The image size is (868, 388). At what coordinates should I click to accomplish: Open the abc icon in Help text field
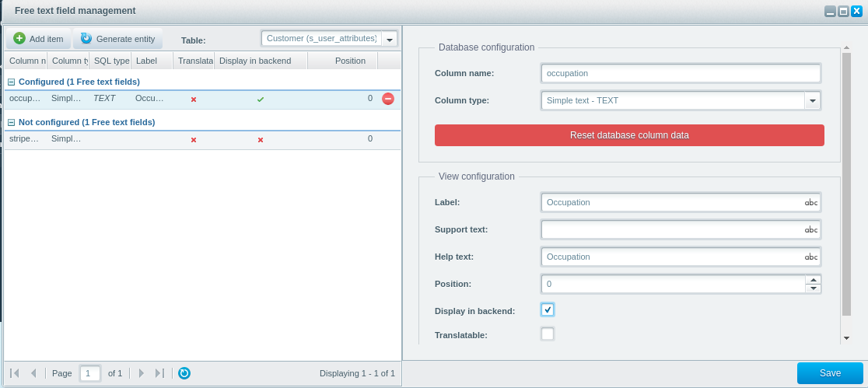pyautogui.click(x=811, y=257)
